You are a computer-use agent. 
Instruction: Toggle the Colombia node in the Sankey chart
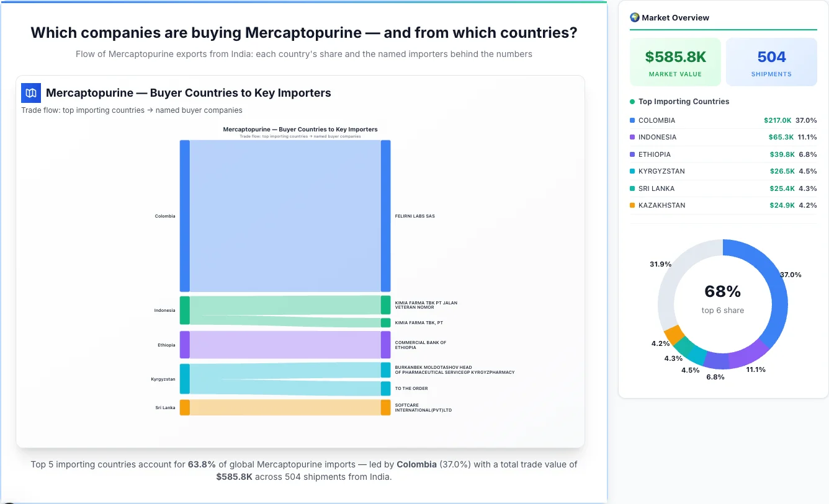[184, 216]
